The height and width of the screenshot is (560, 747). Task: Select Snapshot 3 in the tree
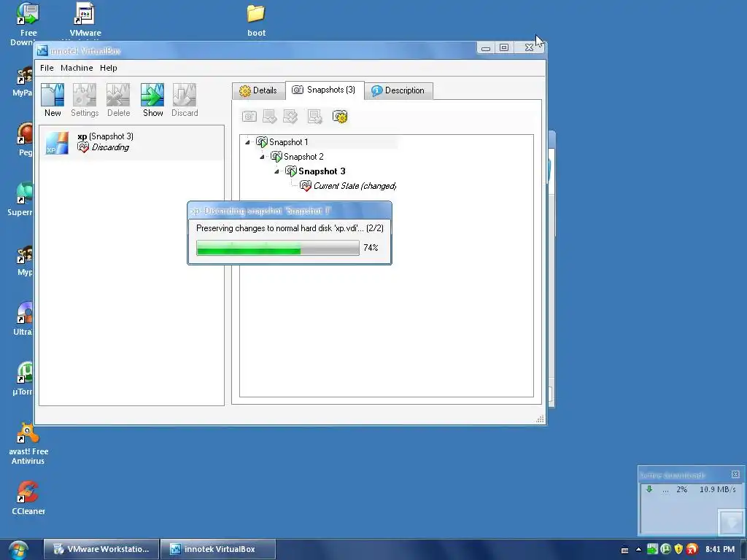(322, 171)
